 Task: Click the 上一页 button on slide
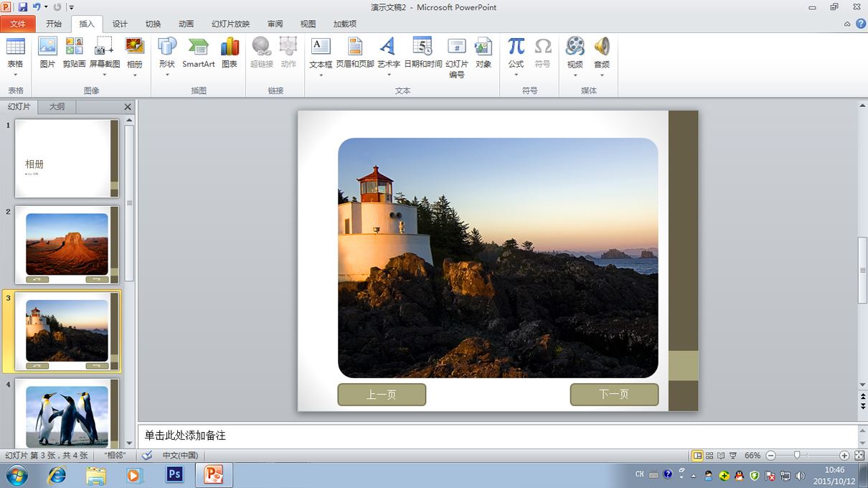click(x=382, y=395)
